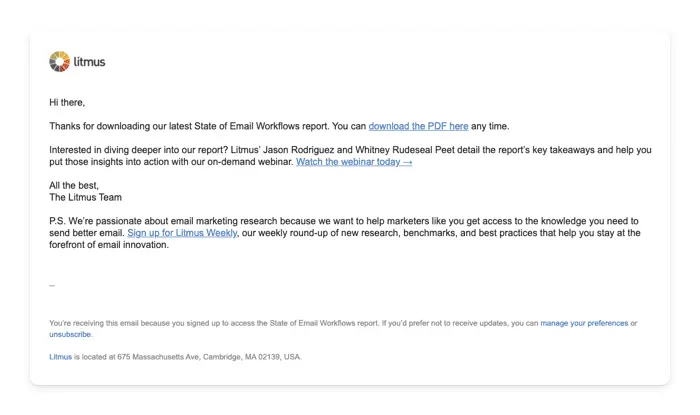Viewport: 700px width, 415px height.
Task: Click 'You're receiving this email because' footer text
Action: tap(109, 323)
